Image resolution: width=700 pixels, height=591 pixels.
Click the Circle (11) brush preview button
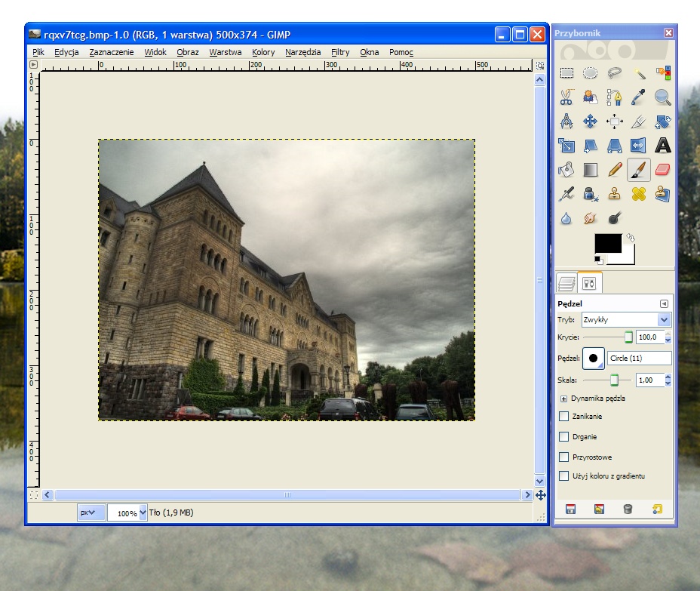click(x=594, y=359)
